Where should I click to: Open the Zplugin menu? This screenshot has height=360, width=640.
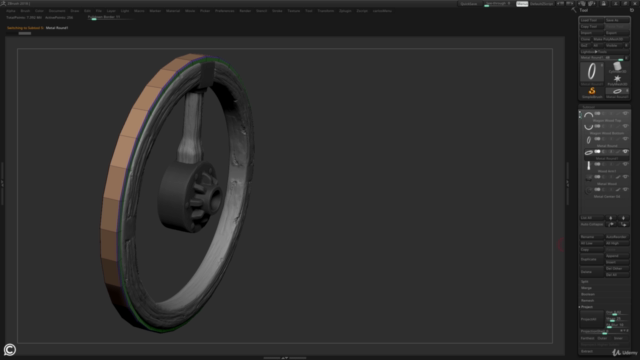click(x=345, y=11)
